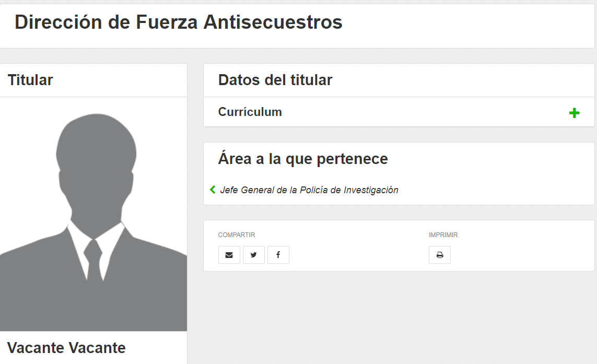Image resolution: width=597 pixels, height=364 pixels.
Task: Share on Facebook using f icon
Action: coord(278,255)
